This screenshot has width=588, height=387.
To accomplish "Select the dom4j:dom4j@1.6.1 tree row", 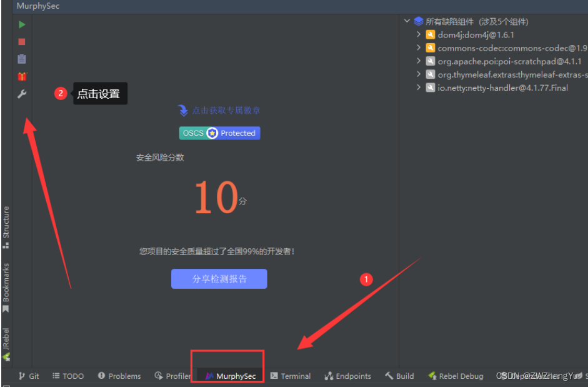I will click(476, 35).
